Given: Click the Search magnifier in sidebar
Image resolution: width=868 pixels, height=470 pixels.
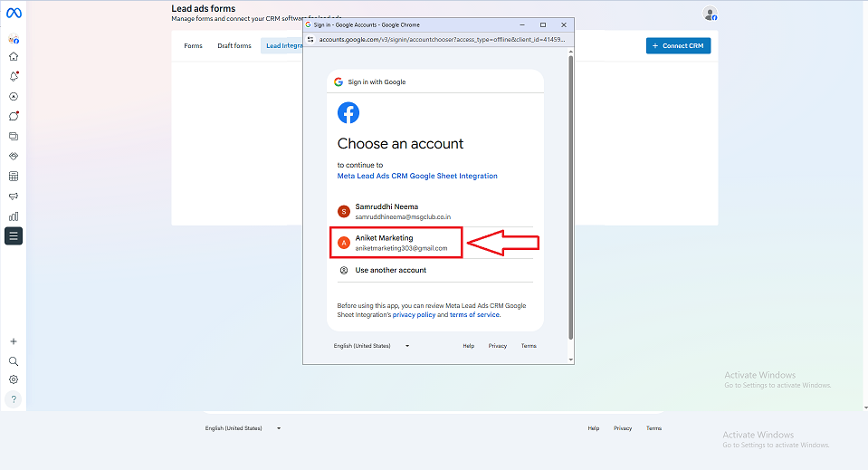Looking at the screenshot, I should [x=14, y=360].
